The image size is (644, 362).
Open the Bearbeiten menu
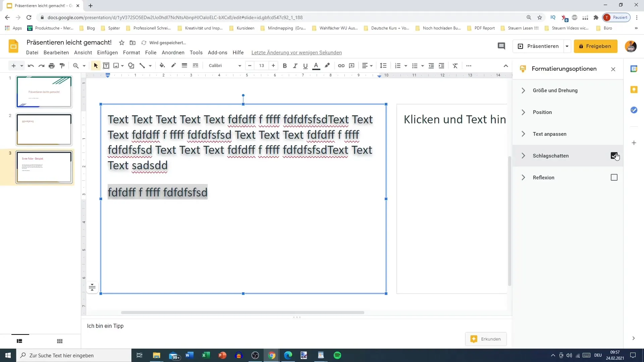click(x=56, y=53)
